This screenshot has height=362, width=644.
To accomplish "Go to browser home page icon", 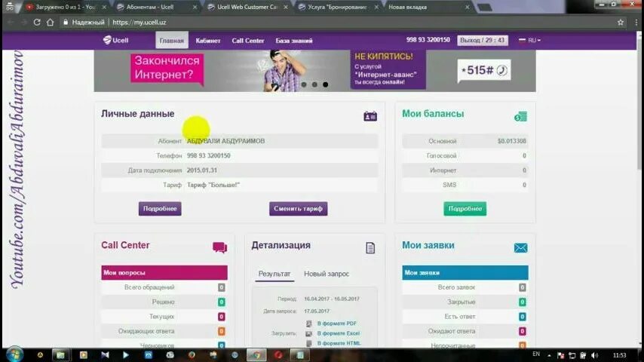I will pyautogui.click(x=50, y=22).
